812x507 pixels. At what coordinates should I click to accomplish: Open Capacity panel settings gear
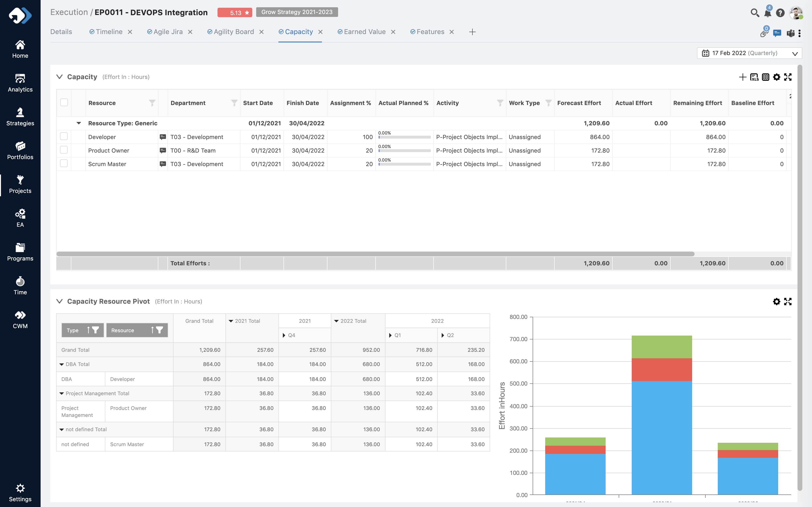[776, 77]
